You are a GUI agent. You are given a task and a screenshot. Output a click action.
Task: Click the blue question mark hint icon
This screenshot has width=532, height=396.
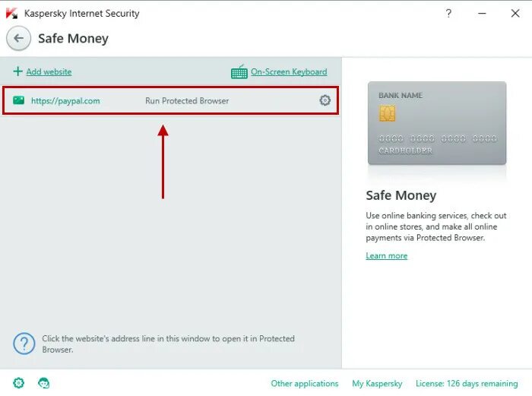click(x=24, y=344)
